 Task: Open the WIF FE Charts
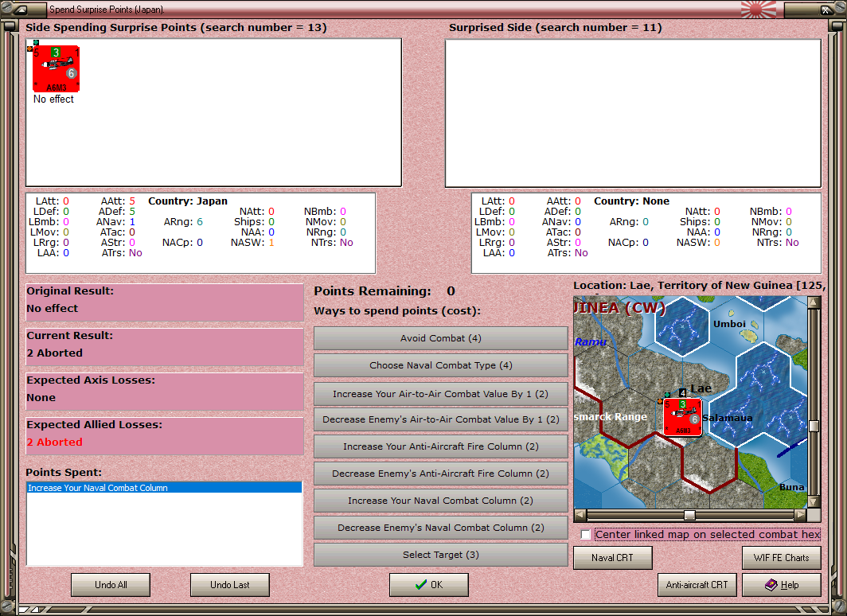(x=782, y=558)
